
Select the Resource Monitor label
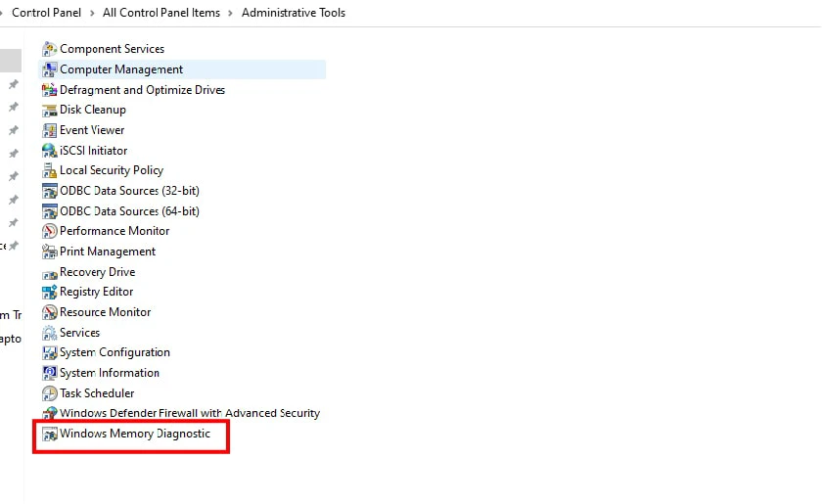106,312
